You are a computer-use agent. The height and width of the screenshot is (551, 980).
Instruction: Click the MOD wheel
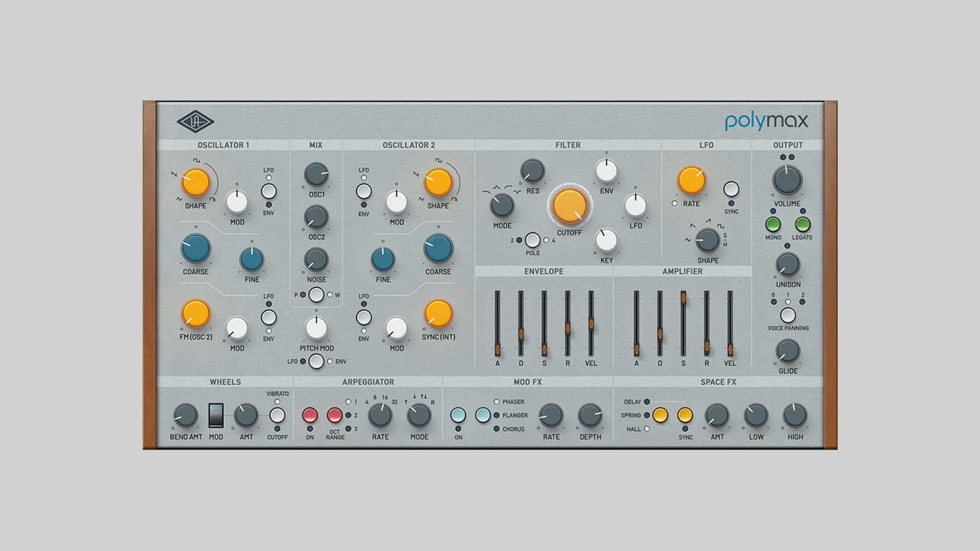[x=216, y=415]
